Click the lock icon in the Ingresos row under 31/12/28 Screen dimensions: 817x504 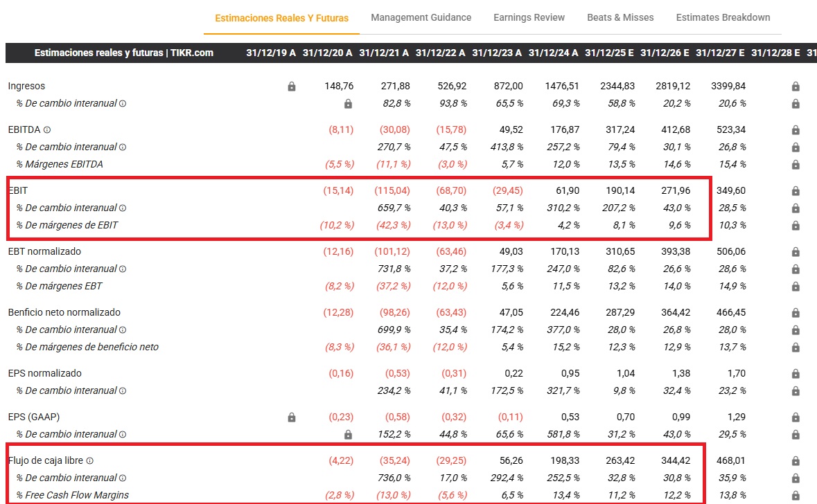pyautogui.click(x=796, y=87)
